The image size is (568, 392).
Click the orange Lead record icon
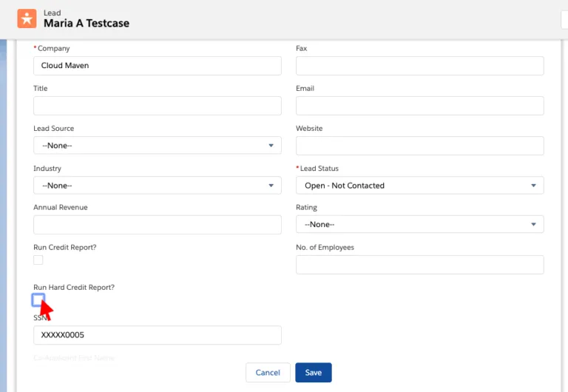coord(27,18)
